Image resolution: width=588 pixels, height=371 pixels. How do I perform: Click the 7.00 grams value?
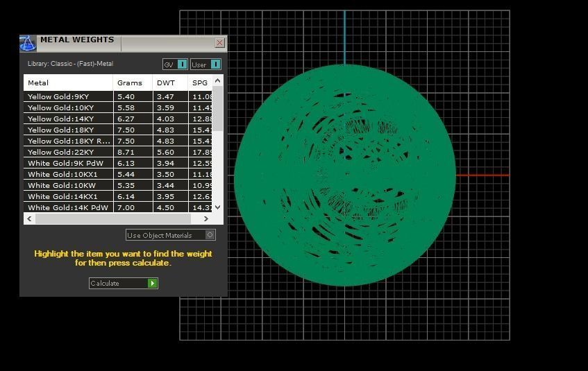[x=126, y=207]
